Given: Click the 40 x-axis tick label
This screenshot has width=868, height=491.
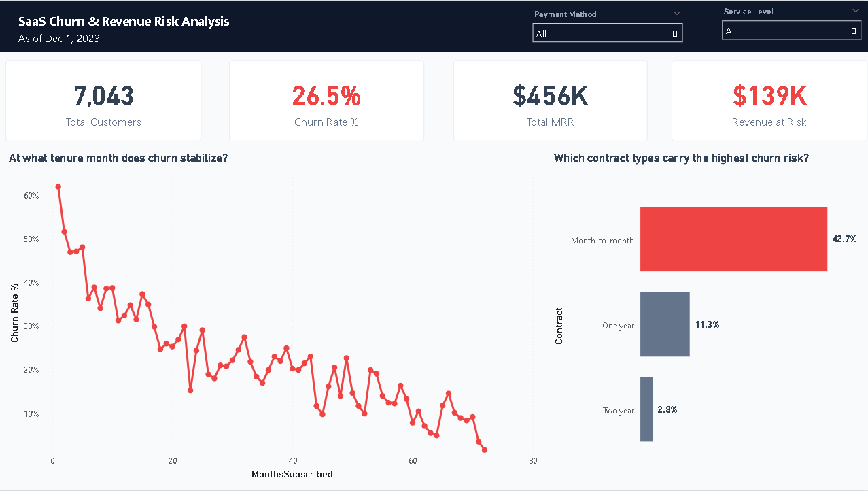Looking at the screenshot, I should (x=292, y=461).
